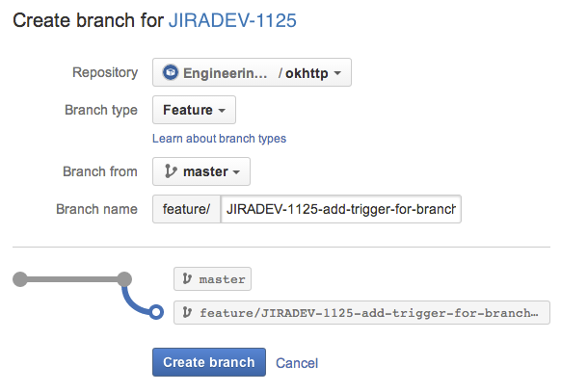Expand the Branch type Feature dropdown
Image resolution: width=561 pixels, height=392 pixels.
point(194,110)
